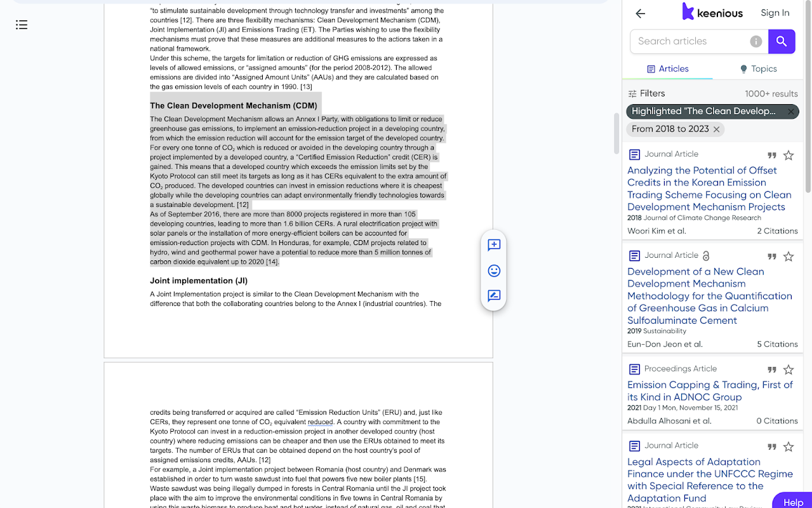Click document icon of Woori Kim article

pos(634,155)
